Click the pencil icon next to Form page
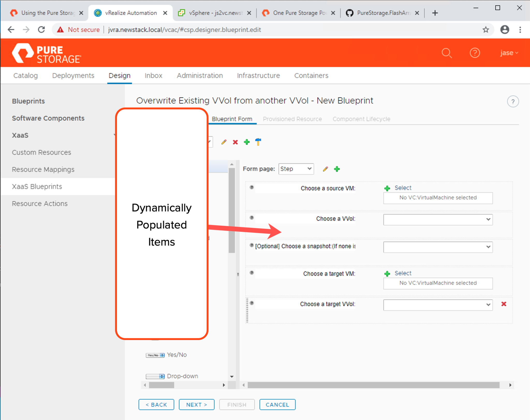530x420 pixels. click(325, 169)
